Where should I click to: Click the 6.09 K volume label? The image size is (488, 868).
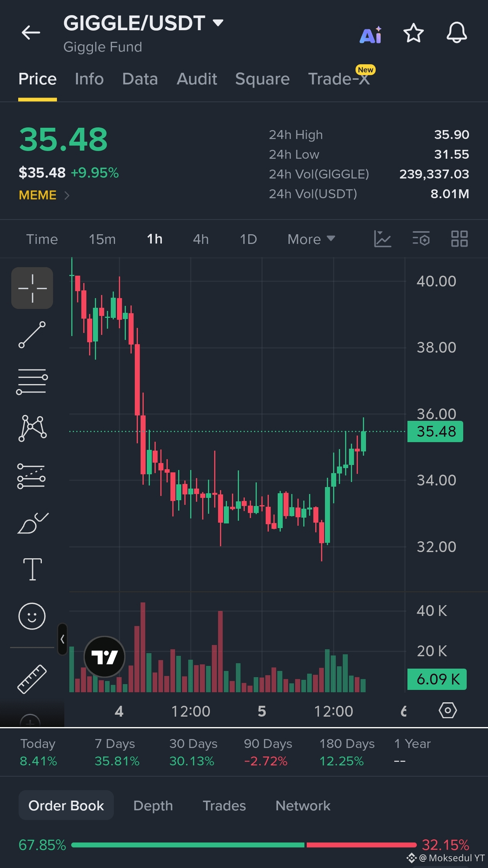(437, 679)
